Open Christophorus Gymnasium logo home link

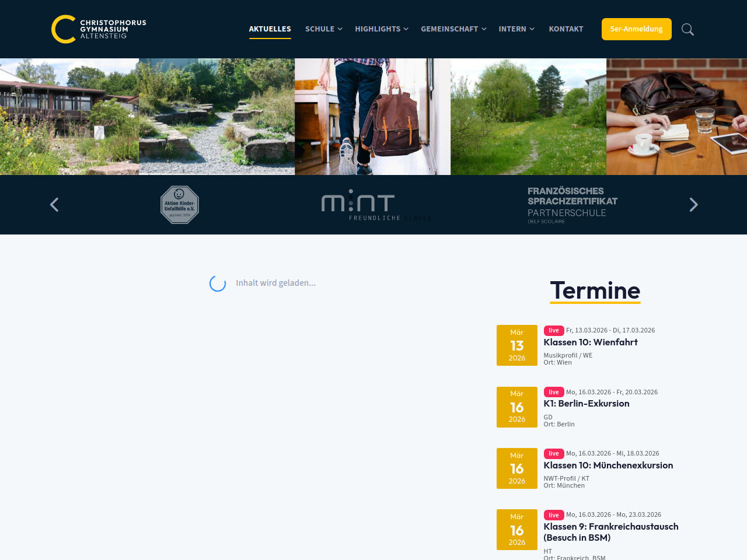click(99, 29)
